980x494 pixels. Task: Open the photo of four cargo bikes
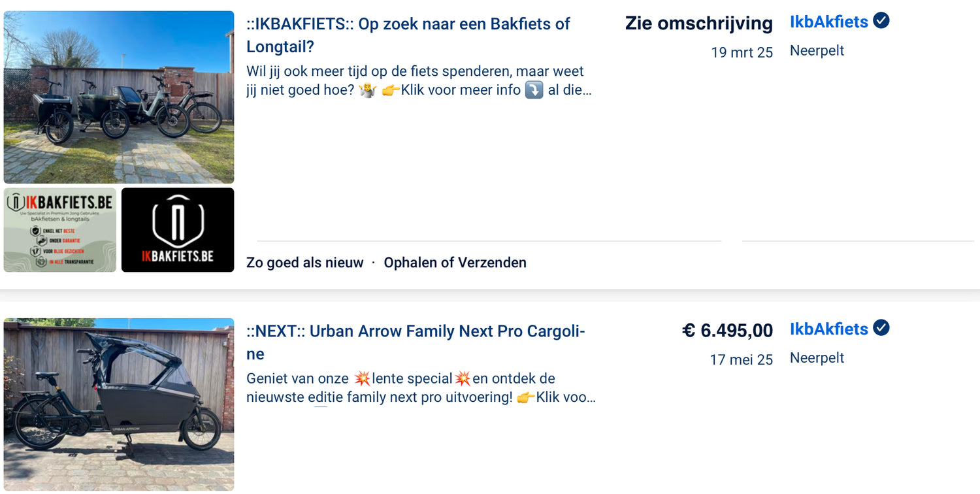point(119,97)
